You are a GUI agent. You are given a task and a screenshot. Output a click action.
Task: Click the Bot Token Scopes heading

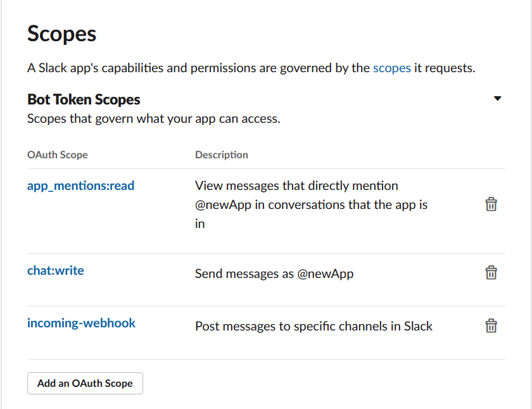pyautogui.click(x=84, y=99)
